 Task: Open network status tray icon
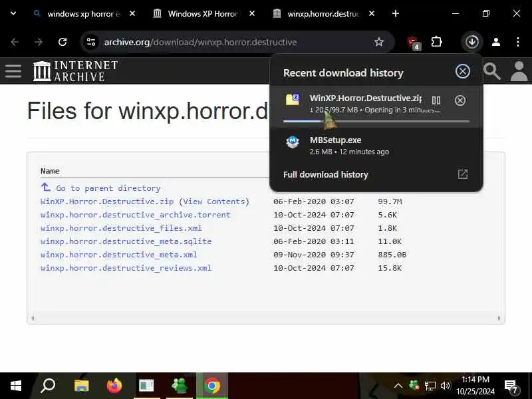(430, 386)
